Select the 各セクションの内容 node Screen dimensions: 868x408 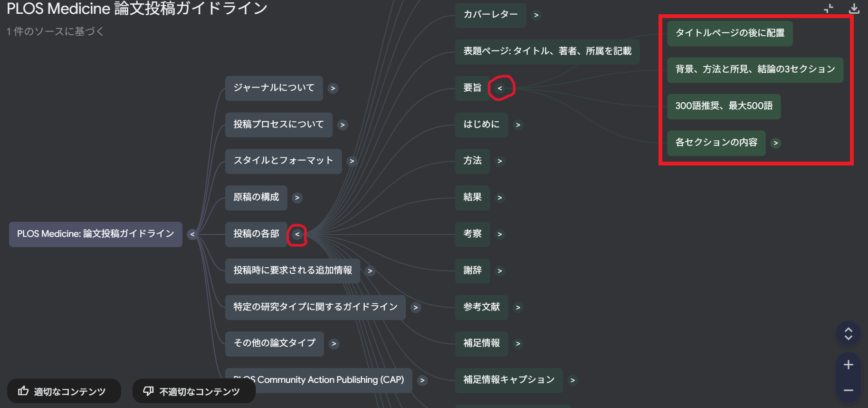pos(716,143)
